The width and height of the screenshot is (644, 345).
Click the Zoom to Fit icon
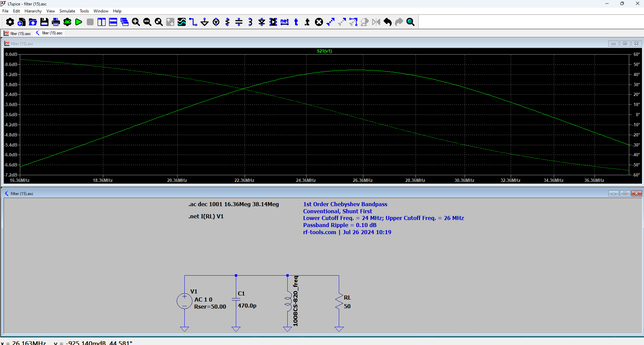click(159, 22)
